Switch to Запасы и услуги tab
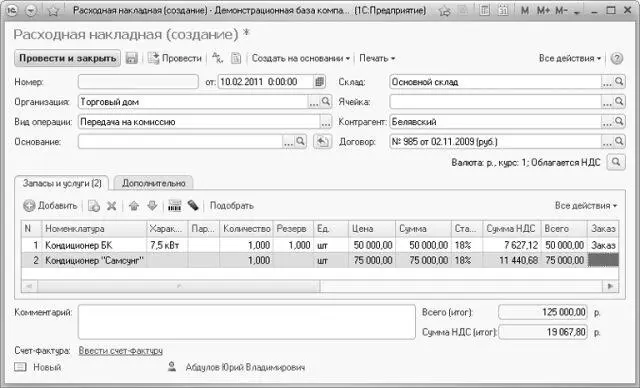640x388 pixels. 62,183
